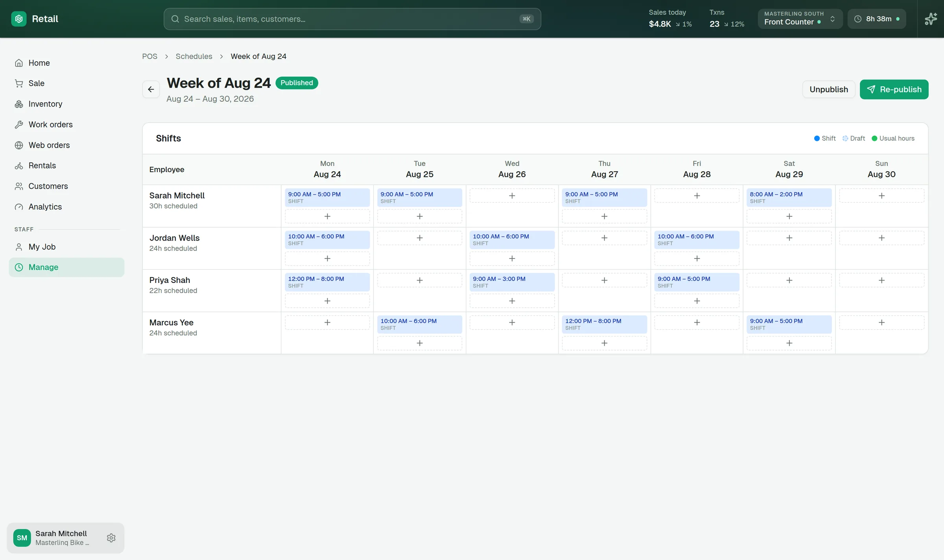
Task: Add shift for Jordan Wells on Thu Aug 27
Action: click(x=604, y=238)
